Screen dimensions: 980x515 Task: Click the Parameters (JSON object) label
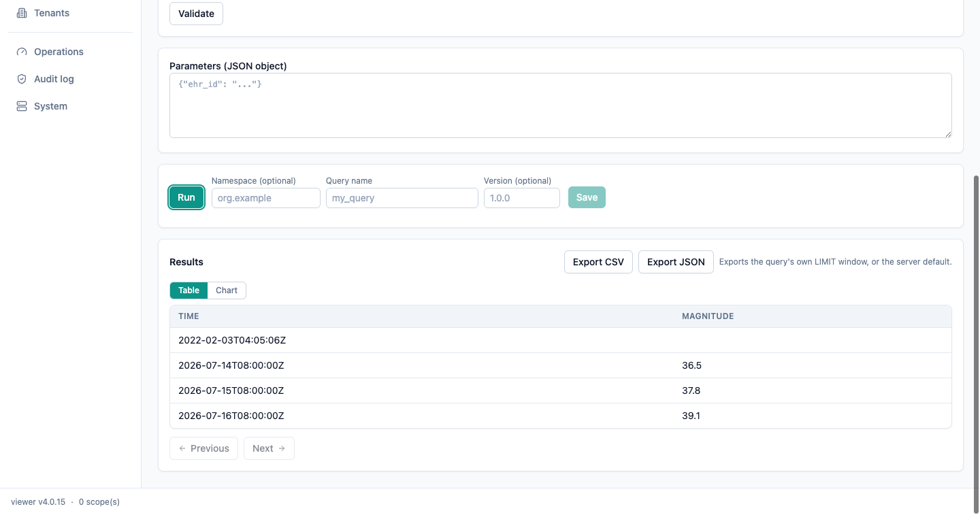click(x=228, y=66)
